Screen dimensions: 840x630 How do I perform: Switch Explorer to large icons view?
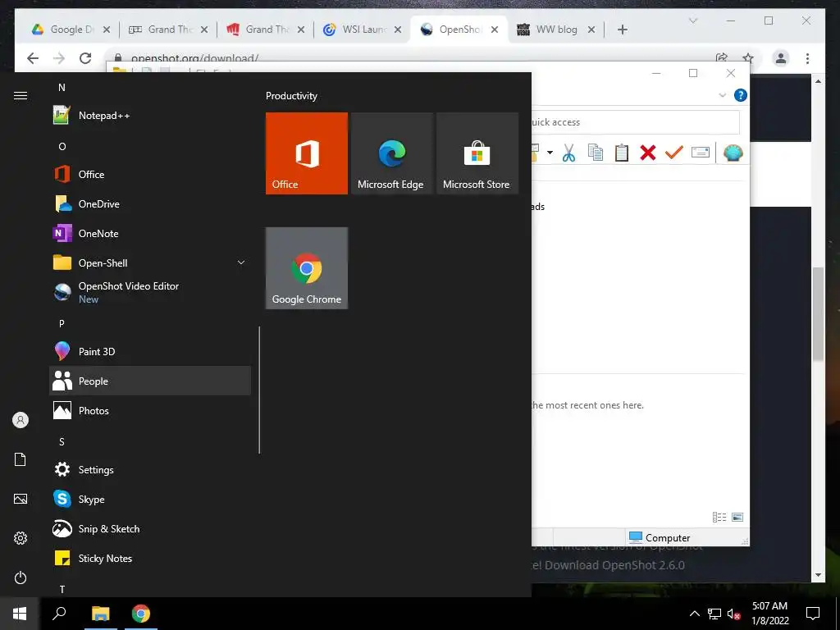(x=737, y=517)
